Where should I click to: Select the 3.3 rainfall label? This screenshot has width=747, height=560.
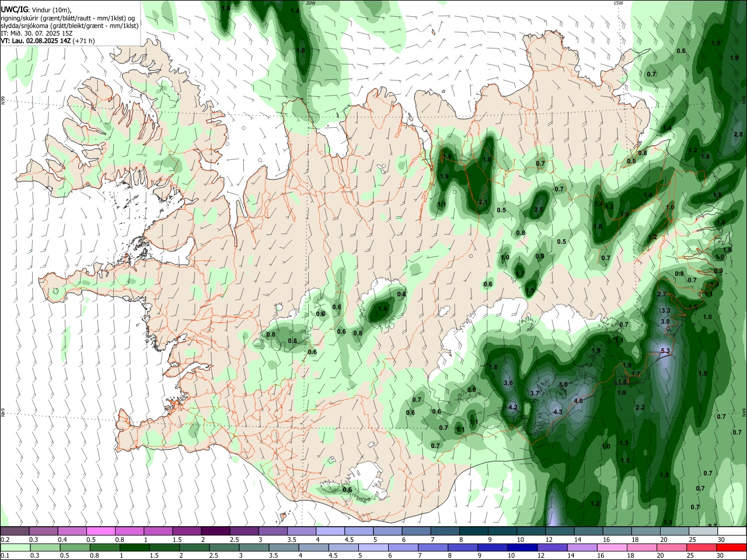(x=665, y=311)
